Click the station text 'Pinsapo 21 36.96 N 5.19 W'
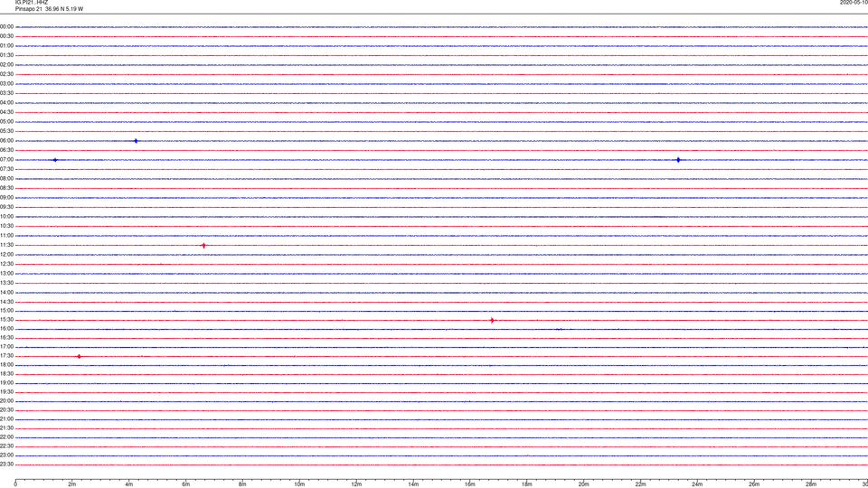 point(49,9)
